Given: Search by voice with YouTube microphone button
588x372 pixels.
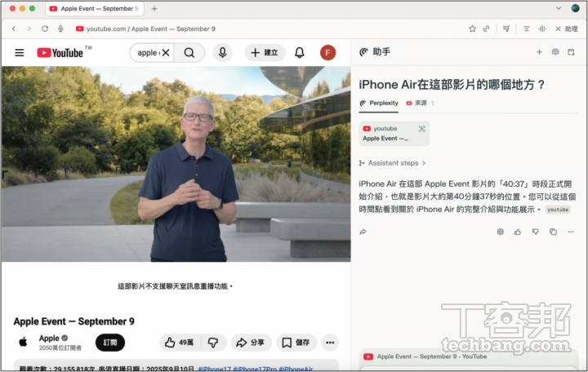Looking at the screenshot, I should (x=222, y=53).
